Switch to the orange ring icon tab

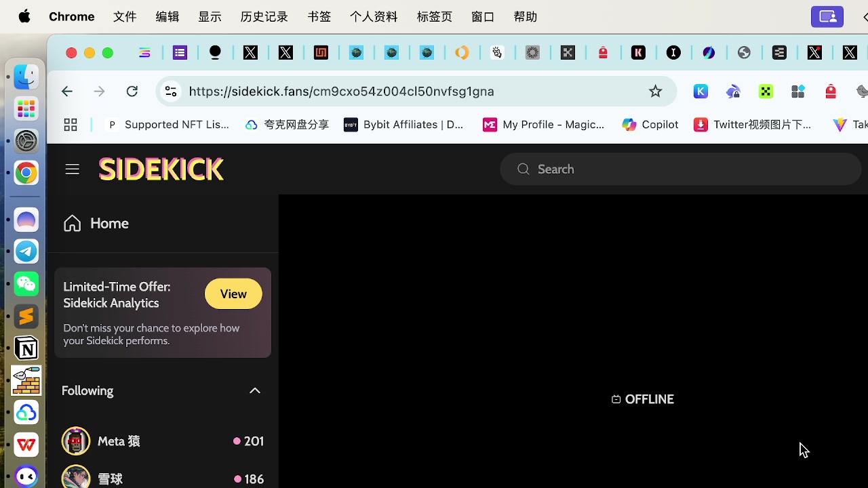pyautogui.click(x=462, y=52)
